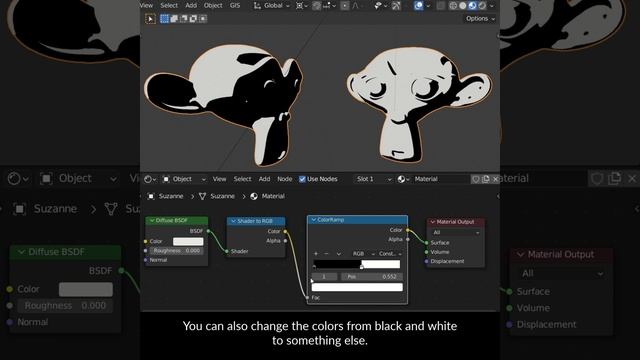This screenshot has height=360, width=640.
Task: Open the Object shader type dropdown
Action: (x=184, y=179)
